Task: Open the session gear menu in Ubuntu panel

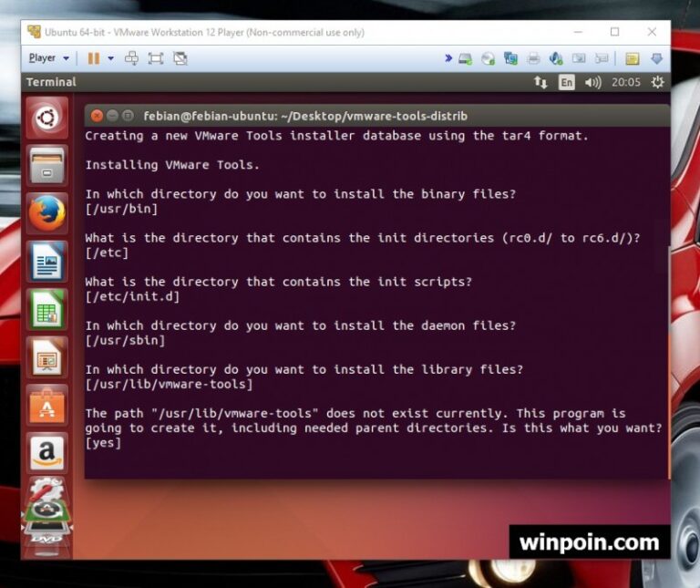Action: coord(657,82)
